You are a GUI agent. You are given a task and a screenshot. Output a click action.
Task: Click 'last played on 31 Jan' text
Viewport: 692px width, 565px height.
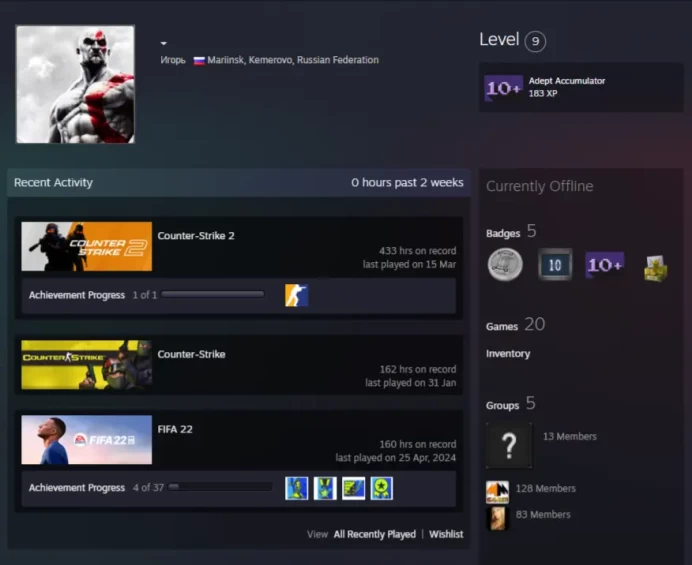point(410,383)
